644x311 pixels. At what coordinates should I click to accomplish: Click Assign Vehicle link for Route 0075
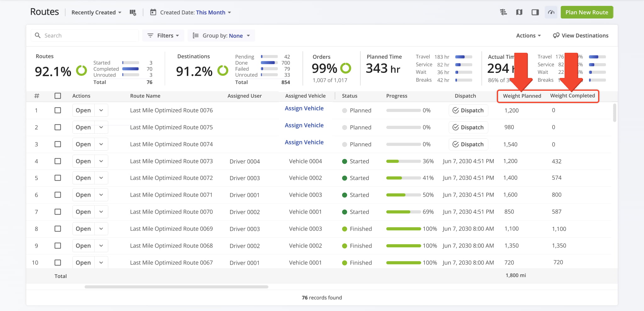pos(304,125)
